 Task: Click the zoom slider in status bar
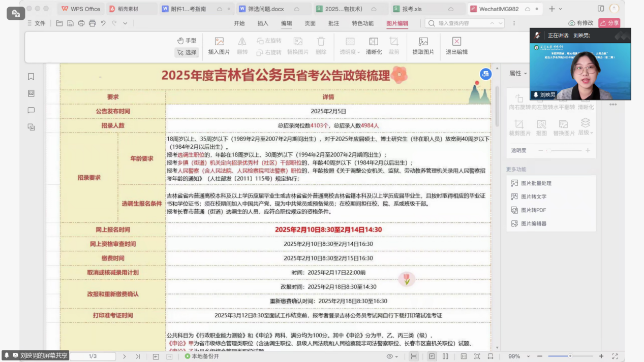571,356
